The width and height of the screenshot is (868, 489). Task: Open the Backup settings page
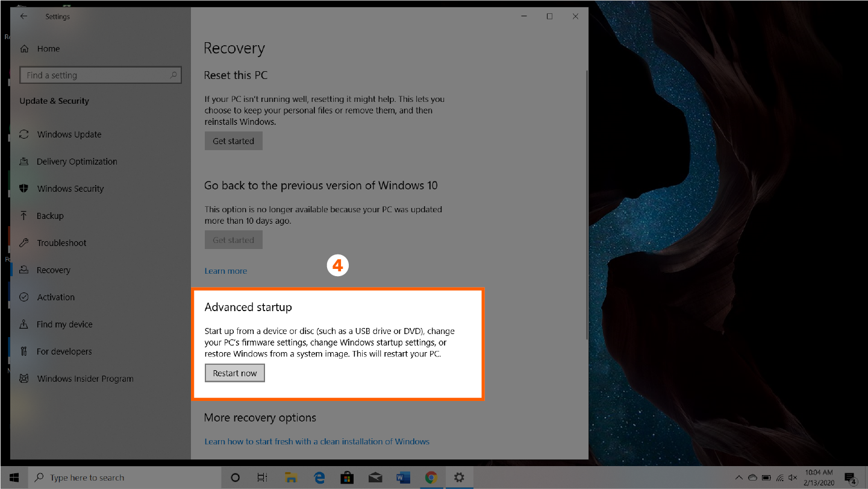[50, 216]
